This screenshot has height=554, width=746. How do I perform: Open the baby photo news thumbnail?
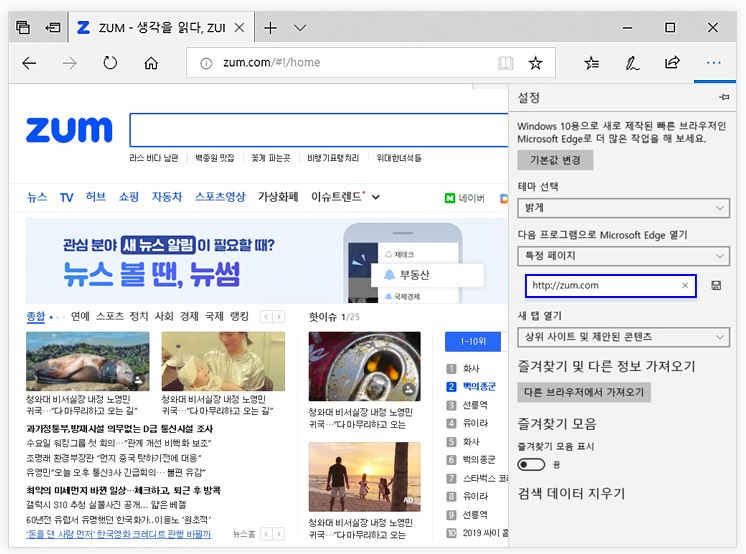pyautogui.click(x=223, y=361)
